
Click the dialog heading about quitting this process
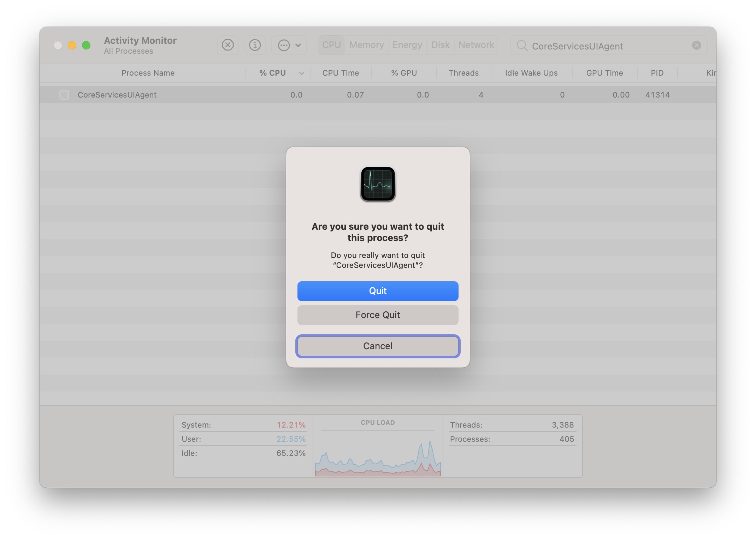pos(378,232)
